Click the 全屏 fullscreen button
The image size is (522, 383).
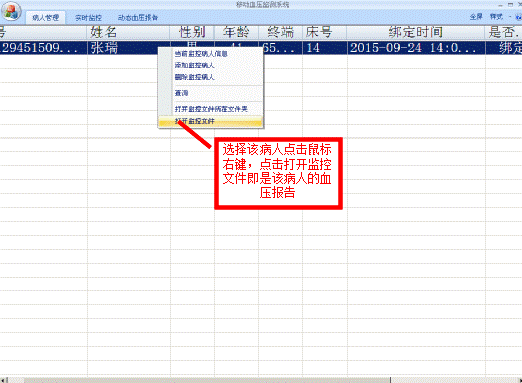[476, 17]
